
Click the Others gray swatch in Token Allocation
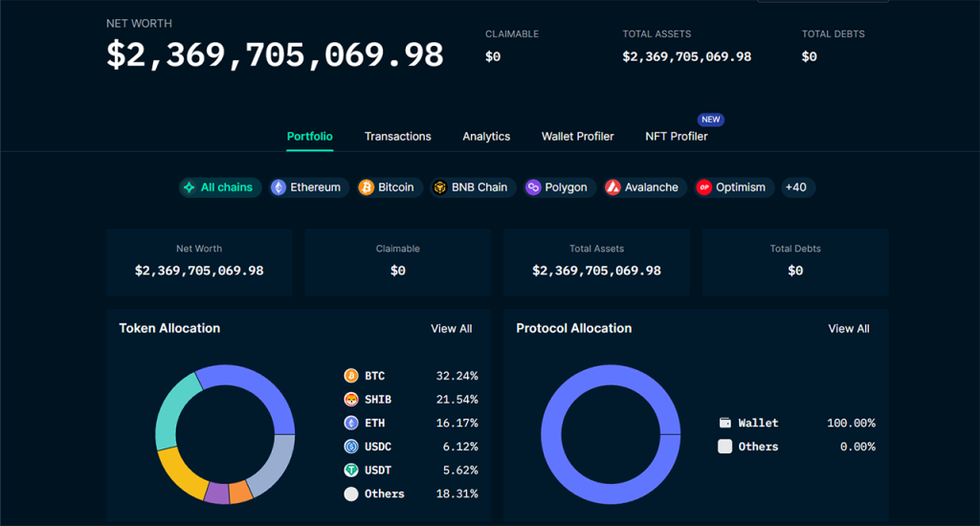coord(351,494)
